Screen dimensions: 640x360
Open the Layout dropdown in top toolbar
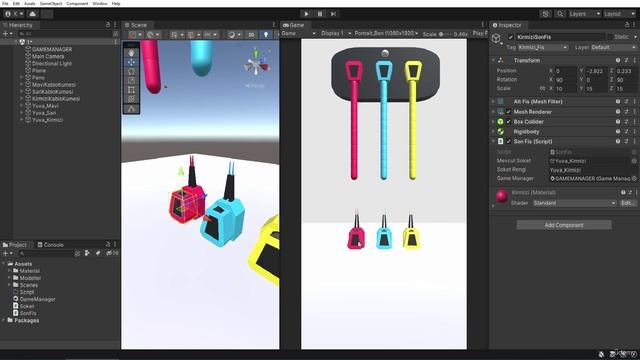[619, 14]
